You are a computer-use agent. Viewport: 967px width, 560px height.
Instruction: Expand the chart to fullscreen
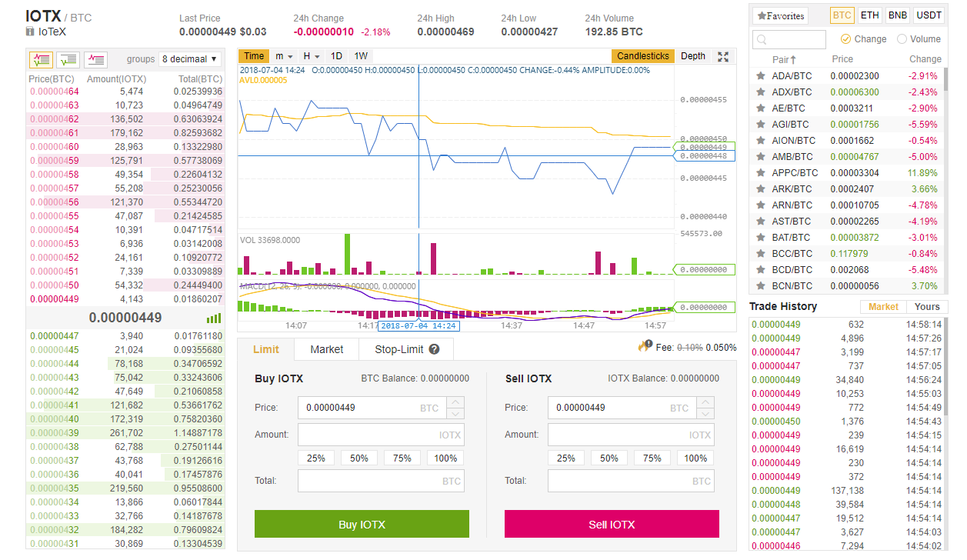click(723, 56)
